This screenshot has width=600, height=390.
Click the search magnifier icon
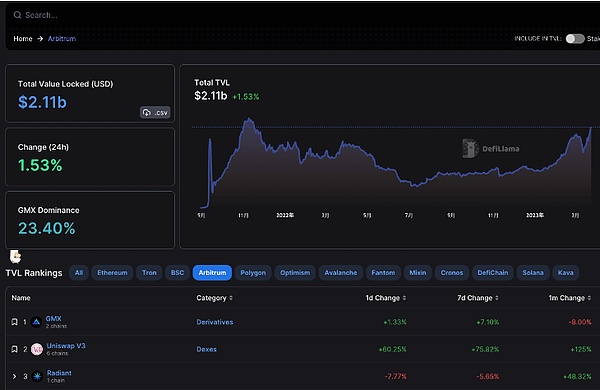pyautogui.click(x=17, y=15)
